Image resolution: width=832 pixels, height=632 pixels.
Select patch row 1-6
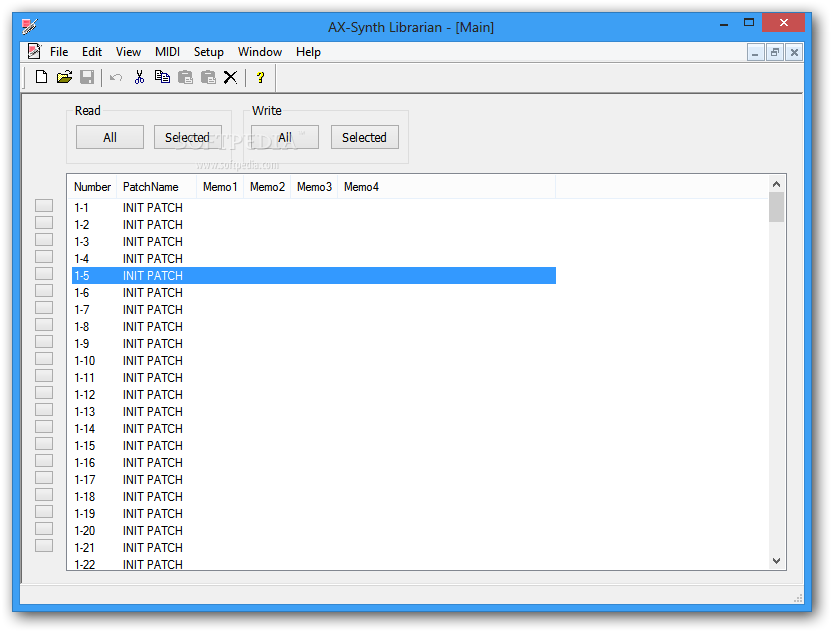(x=314, y=292)
